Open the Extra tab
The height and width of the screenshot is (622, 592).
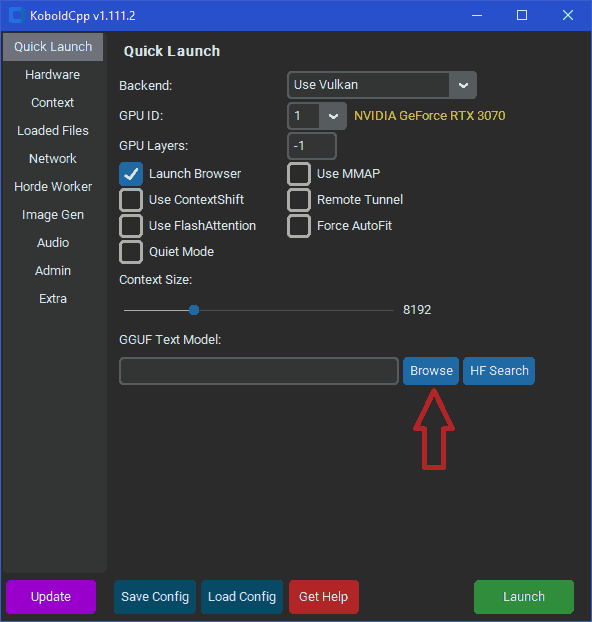[53, 298]
